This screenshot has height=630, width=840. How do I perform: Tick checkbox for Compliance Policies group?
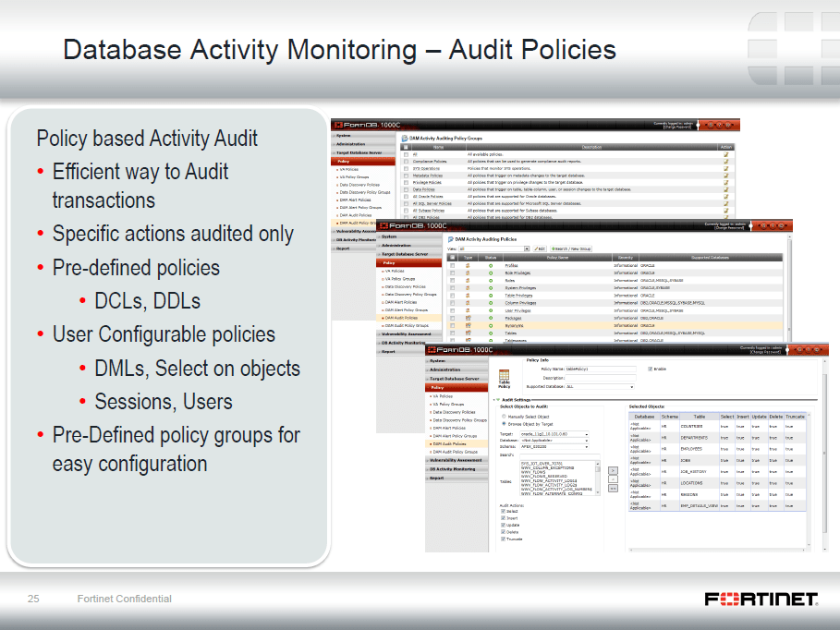pyautogui.click(x=406, y=162)
